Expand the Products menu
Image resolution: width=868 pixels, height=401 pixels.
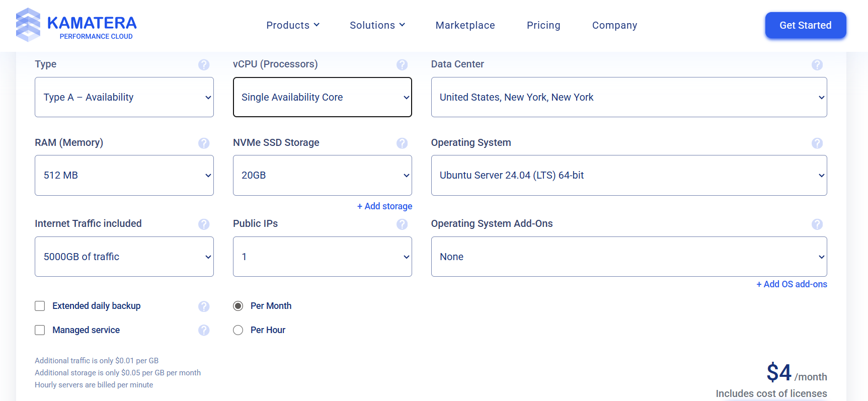(x=293, y=25)
